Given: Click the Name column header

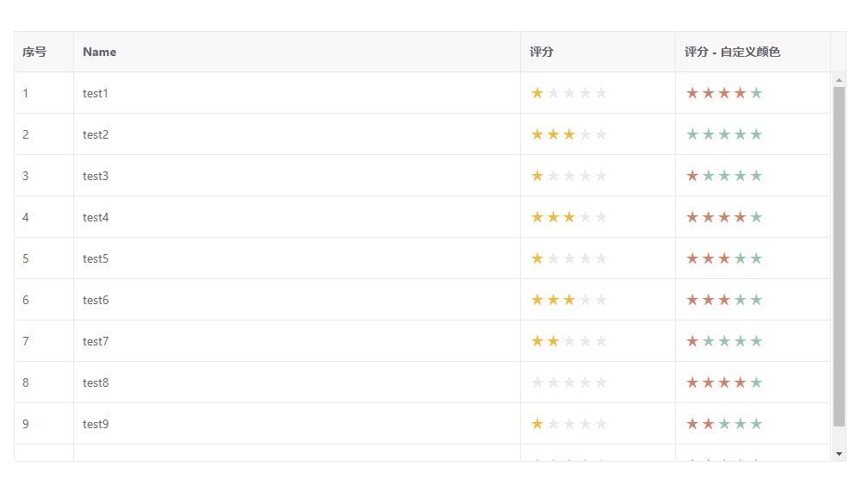Looking at the screenshot, I should [x=100, y=52].
